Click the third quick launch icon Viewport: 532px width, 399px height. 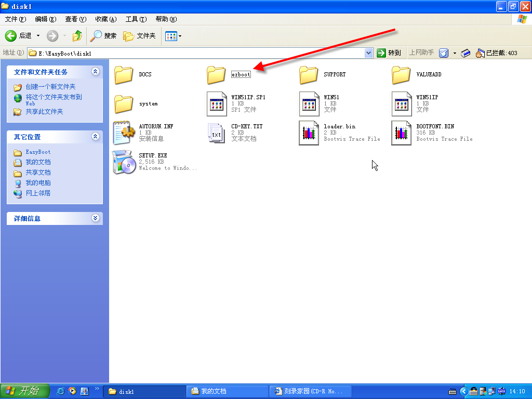(x=85, y=391)
